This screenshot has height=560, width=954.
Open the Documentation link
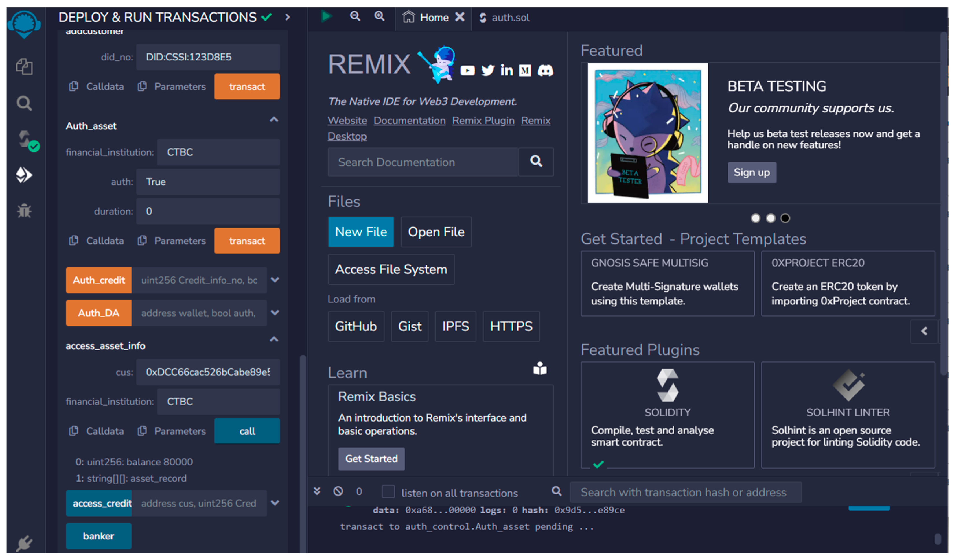coord(410,121)
